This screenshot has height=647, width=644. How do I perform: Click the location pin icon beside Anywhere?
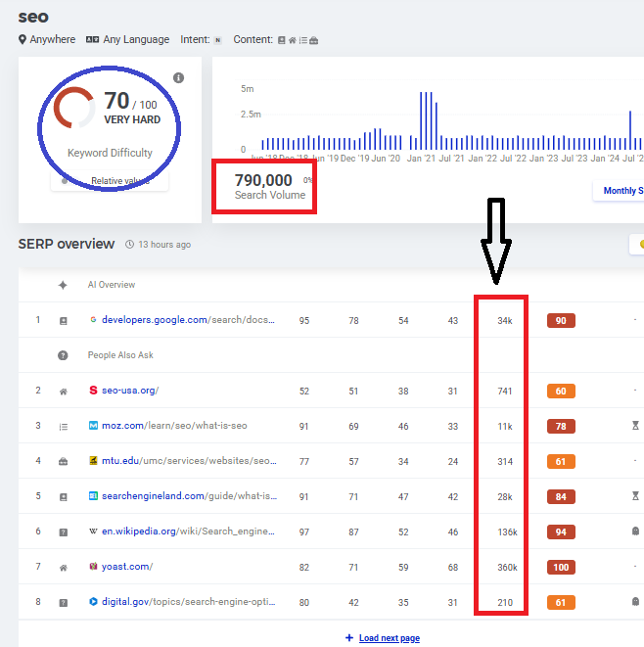click(x=23, y=40)
